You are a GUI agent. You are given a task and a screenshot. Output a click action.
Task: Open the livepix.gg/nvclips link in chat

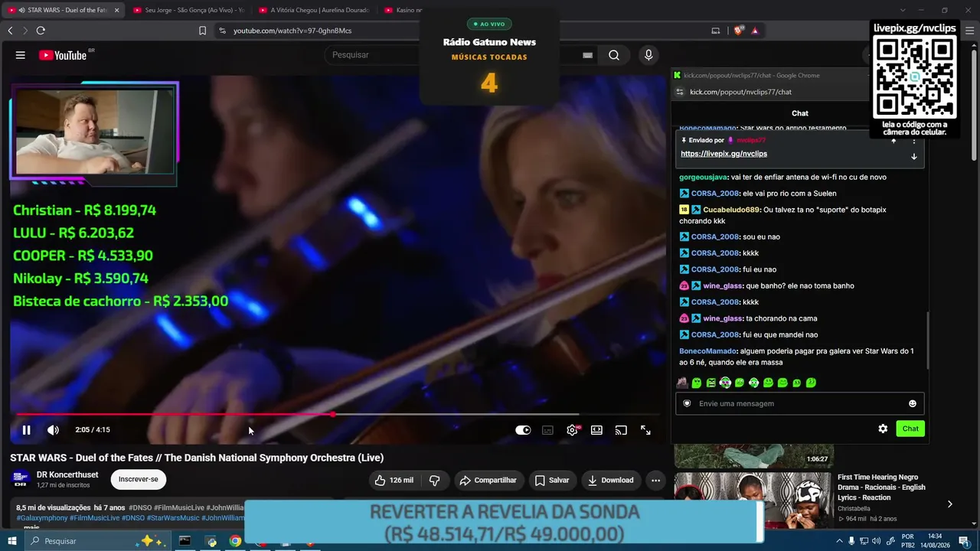724,154
